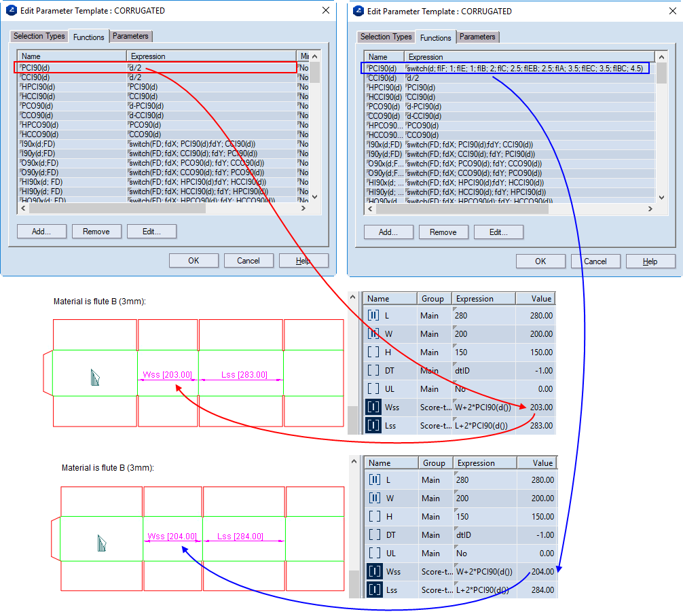Select the Wss parameter icon in the upper table
Viewport: 683px width, 616px height.
click(373, 407)
